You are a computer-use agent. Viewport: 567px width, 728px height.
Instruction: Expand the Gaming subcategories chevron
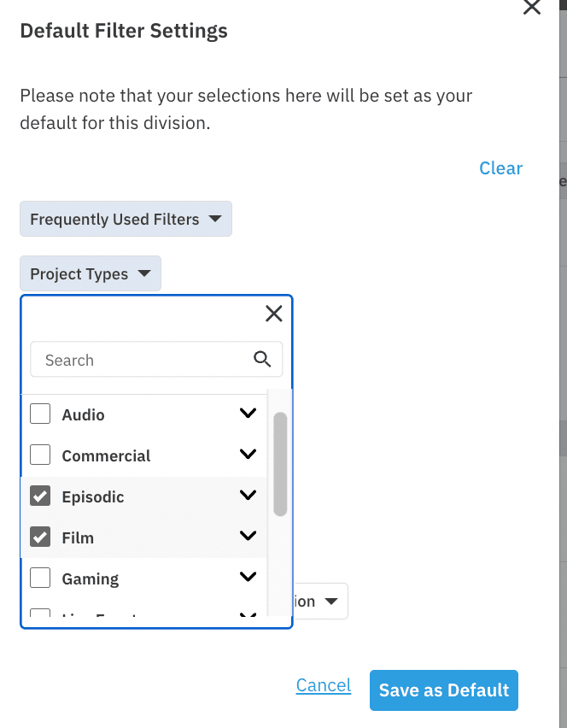tap(248, 577)
